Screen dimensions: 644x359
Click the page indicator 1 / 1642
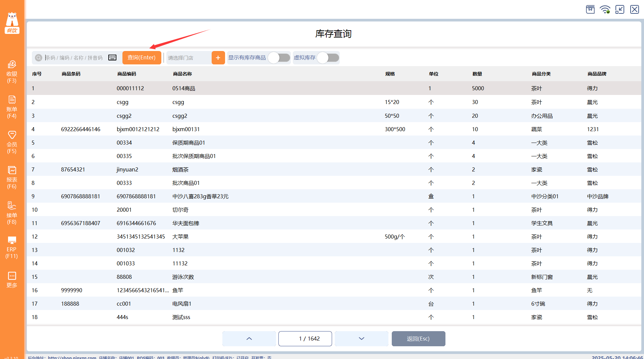pyautogui.click(x=305, y=339)
